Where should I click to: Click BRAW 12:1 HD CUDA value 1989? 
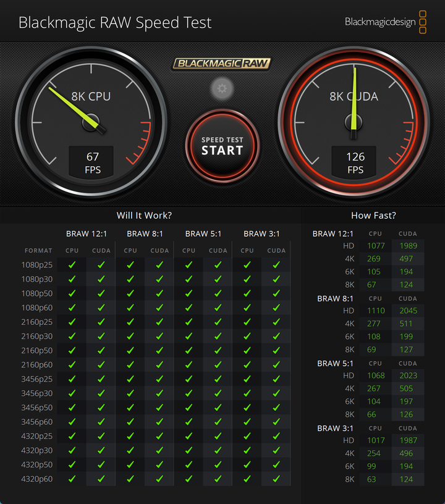[409, 246]
